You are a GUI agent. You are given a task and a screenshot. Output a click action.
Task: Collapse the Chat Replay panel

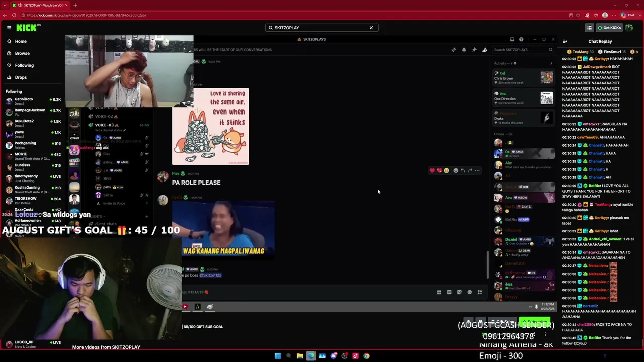565,41
